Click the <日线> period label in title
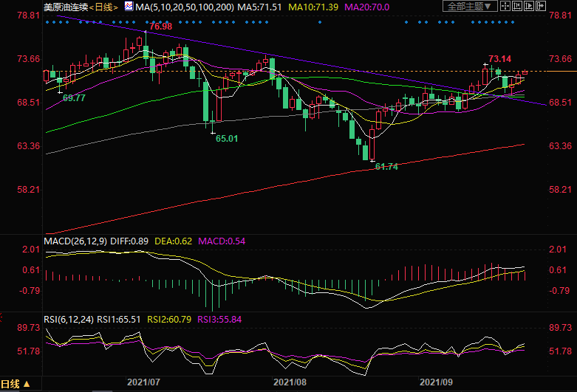The height and width of the screenshot is (392, 577). (103, 7)
